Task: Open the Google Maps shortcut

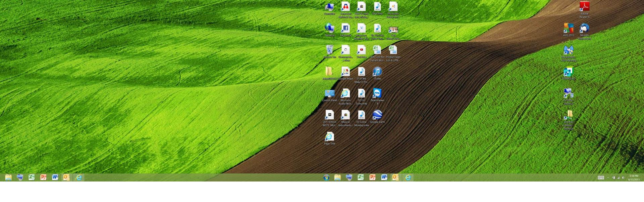Action: pos(345,72)
